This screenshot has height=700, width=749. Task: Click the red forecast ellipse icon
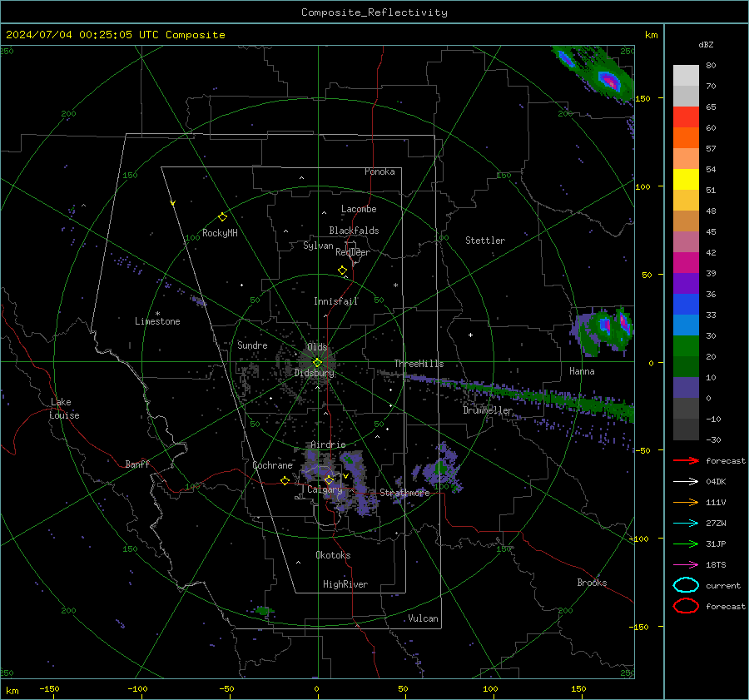pos(686,606)
